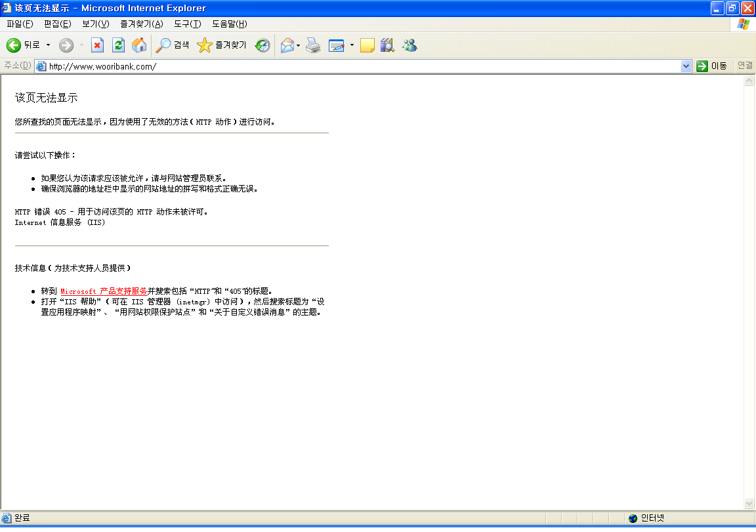This screenshot has height=532, width=756.
Task: Open the History toolbar icon
Action: 262,45
